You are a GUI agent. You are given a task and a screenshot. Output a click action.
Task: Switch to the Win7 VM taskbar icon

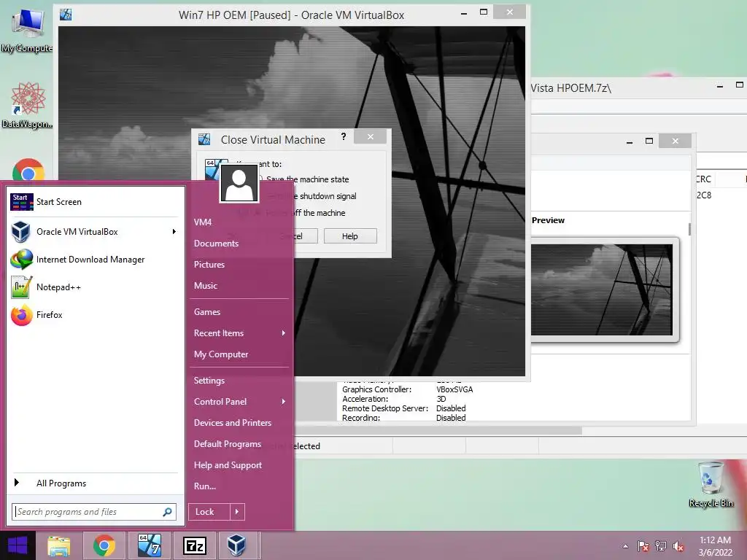(149, 545)
